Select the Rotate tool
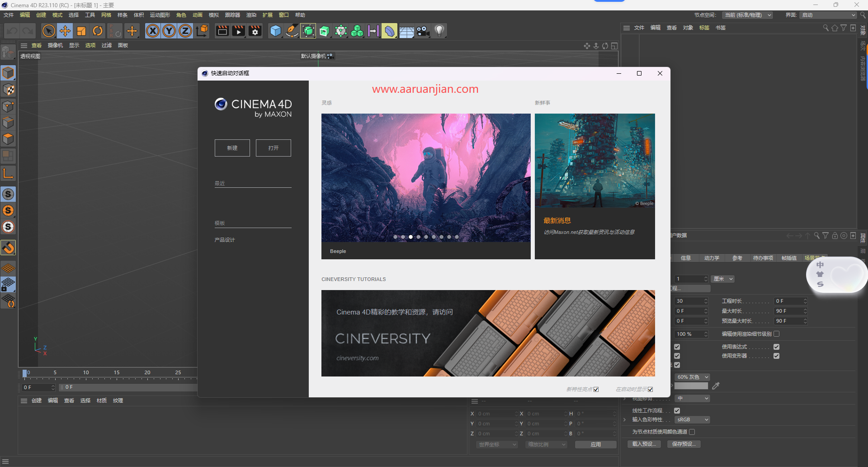The height and width of the screenshot is (467, 868). pos(98,31)
